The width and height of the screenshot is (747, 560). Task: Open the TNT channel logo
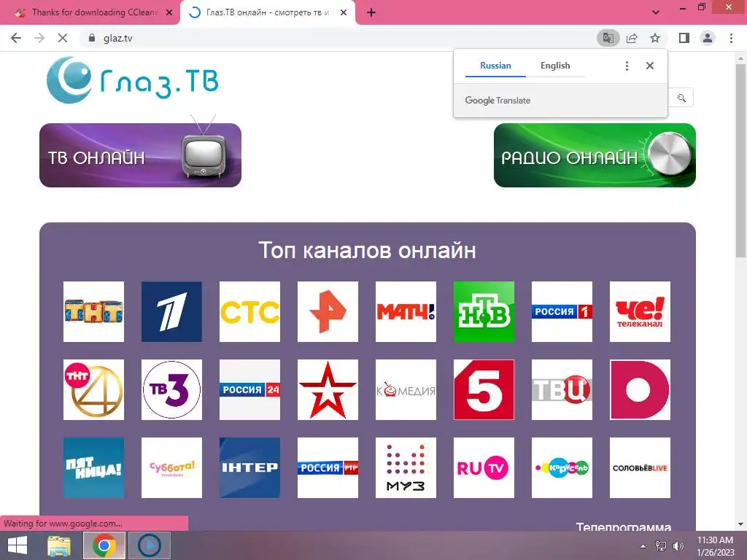tap(93, 311)
